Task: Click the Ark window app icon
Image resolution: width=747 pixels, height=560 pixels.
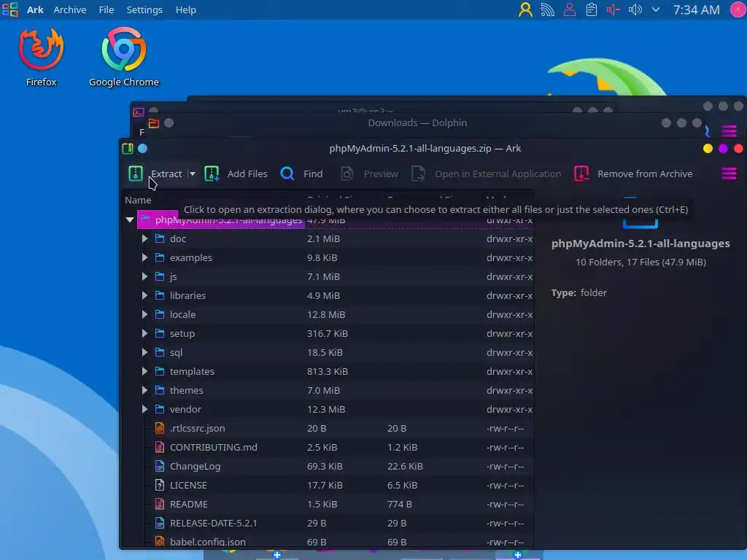Action: 128,149
